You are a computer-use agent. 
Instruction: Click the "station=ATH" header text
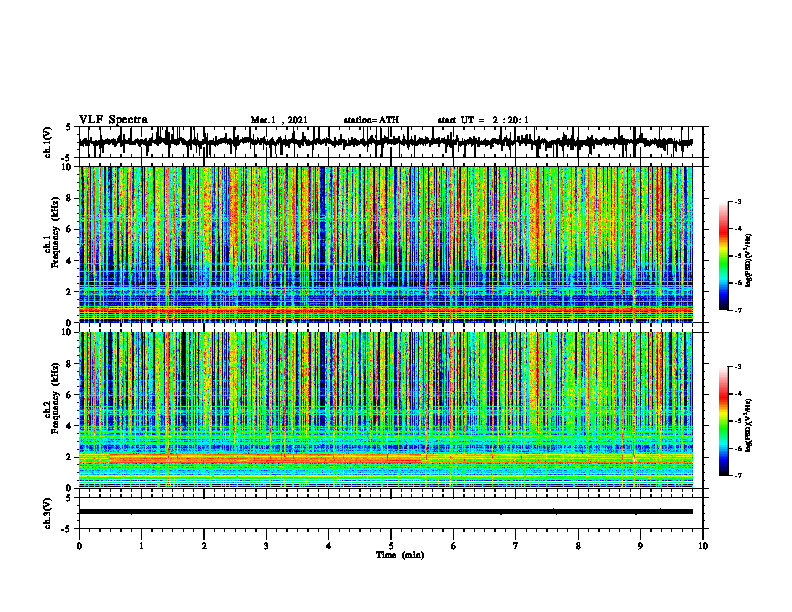click(x=371, y=120)
